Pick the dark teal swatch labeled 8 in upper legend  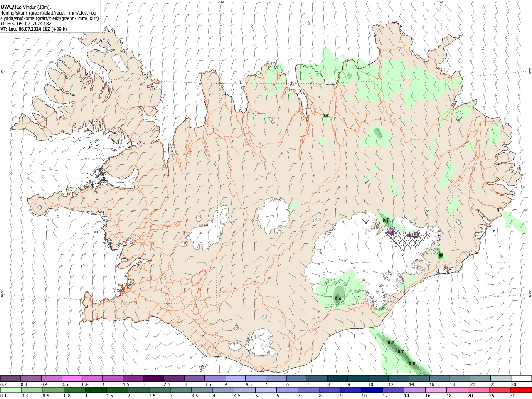337,378
